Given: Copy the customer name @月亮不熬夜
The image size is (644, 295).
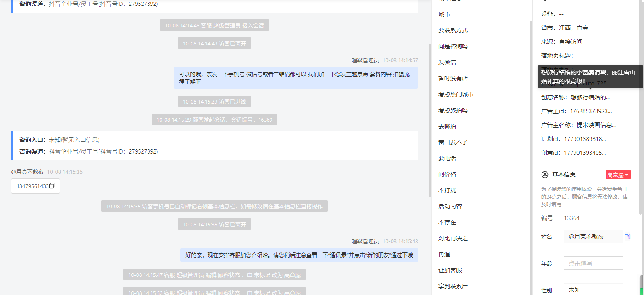Looking at the screenshot, I should click(x=627, y=237).
